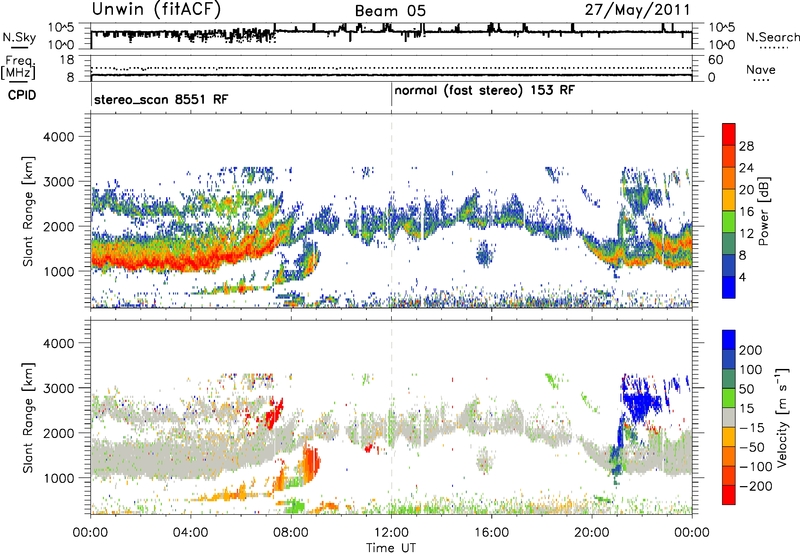Viewport: 800px width, 554px height.
Task: Click the '08:00' time axis label
Action: pyautogui.click(x=291, y=533)
